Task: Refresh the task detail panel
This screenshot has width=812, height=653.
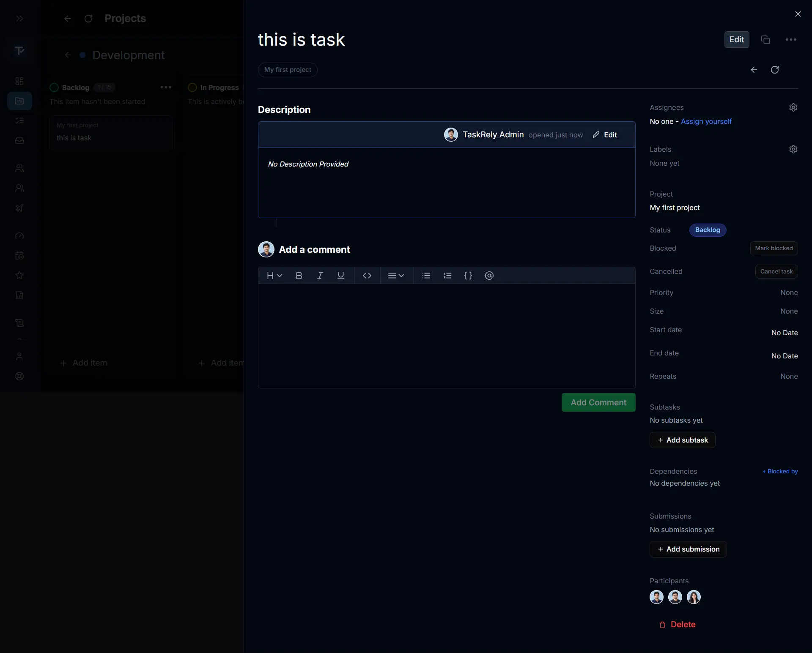Action: pos(775,70)
